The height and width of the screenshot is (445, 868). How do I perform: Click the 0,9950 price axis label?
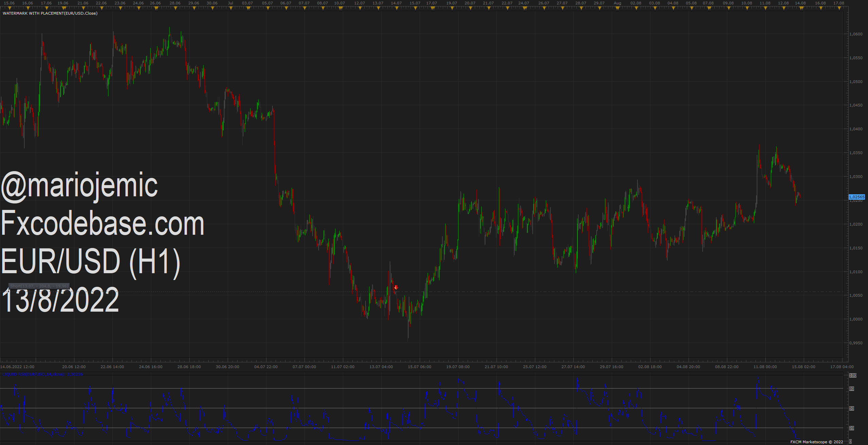click(x=856, y=343)
